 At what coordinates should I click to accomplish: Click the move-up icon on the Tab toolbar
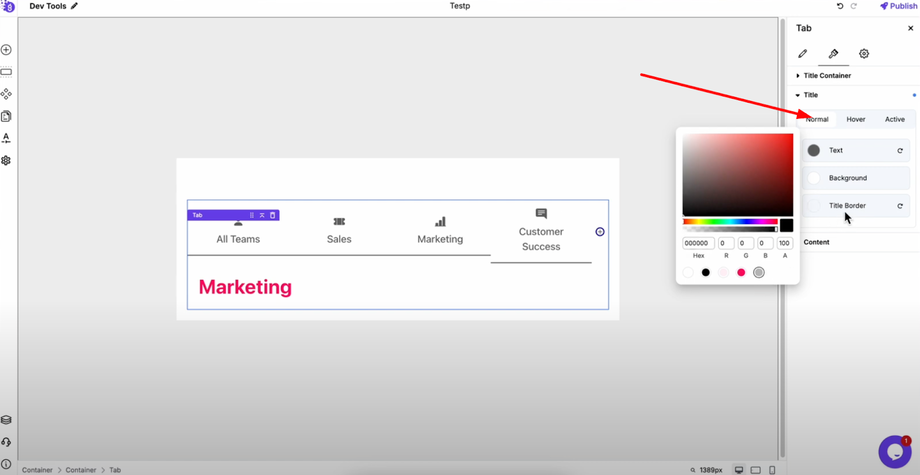click(x=262, y=215)
